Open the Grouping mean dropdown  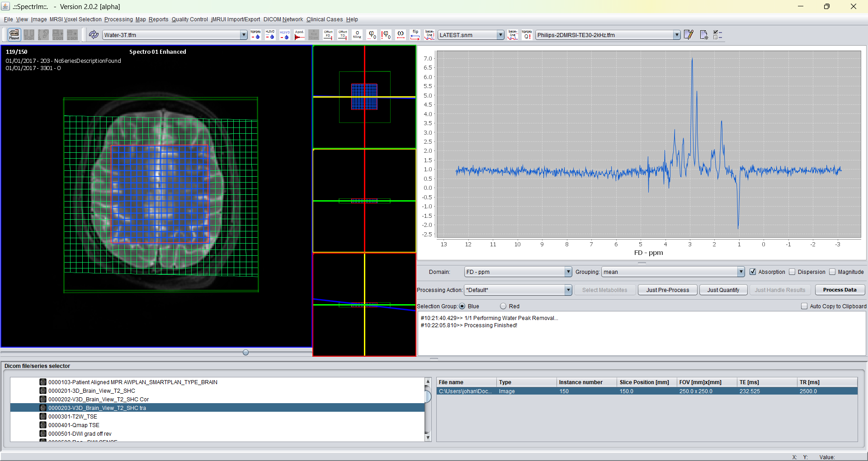741,272
